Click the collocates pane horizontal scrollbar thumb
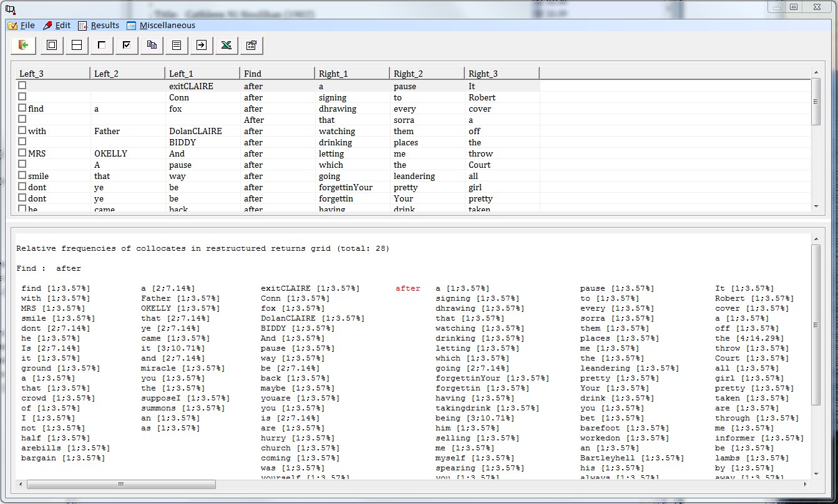This screenshot has height=504, width=838. pos(122,484)
